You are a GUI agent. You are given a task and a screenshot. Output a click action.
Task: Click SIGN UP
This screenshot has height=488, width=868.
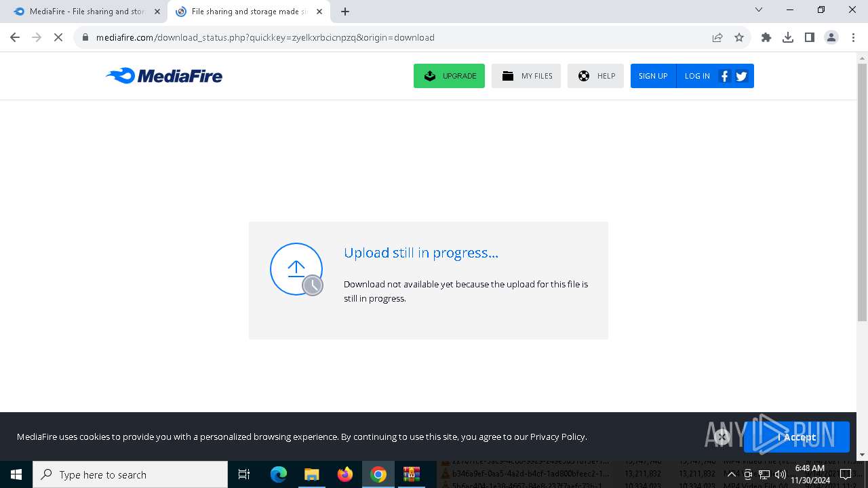point(653,76)
